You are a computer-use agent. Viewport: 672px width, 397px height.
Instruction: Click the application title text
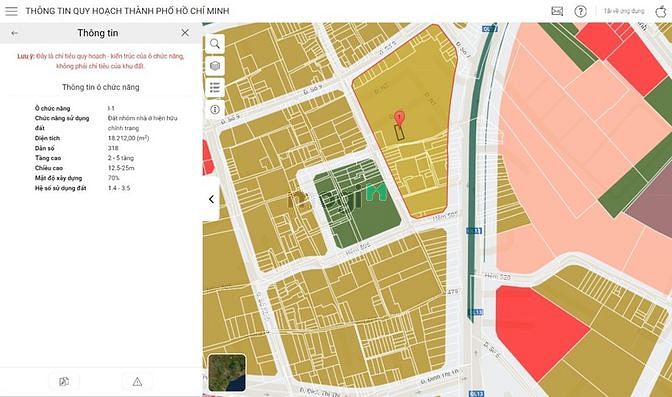coord(127,11)
